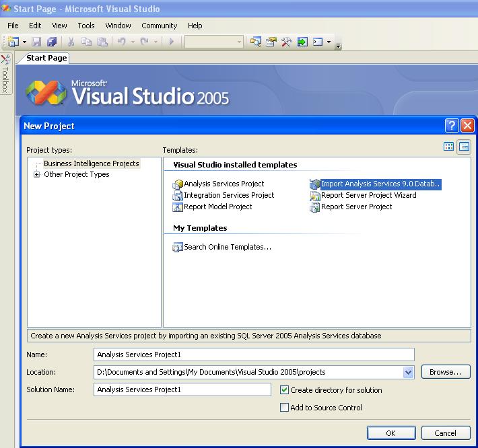Viewport: 478px width, 448px height.
Task: Open the Properties Window toolbar icon
Action: [271, 42]
